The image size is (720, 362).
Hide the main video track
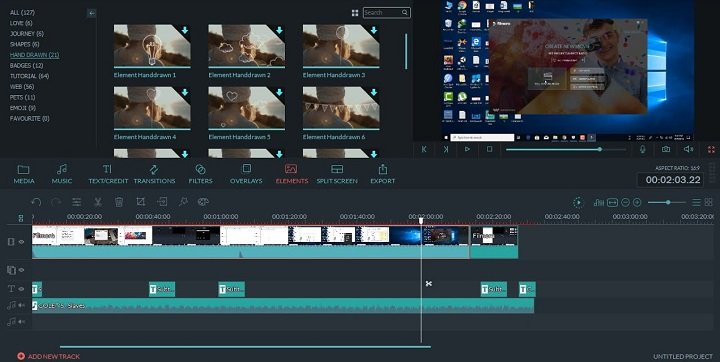point(21,242)
